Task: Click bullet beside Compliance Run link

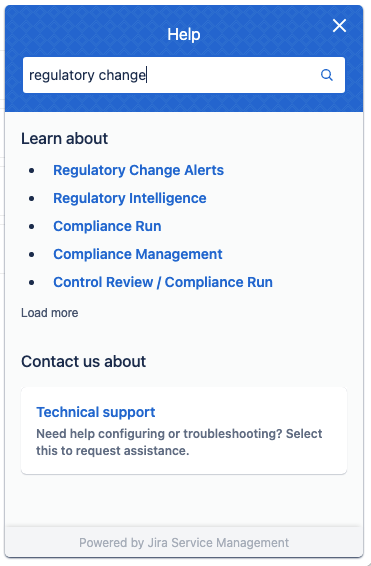Action: (x=32, y=227)
